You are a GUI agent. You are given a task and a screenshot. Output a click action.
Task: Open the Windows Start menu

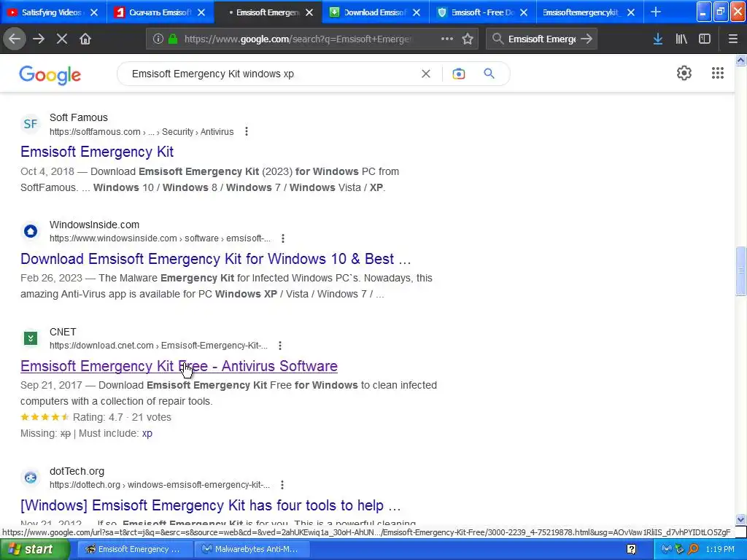coord(34,549)
